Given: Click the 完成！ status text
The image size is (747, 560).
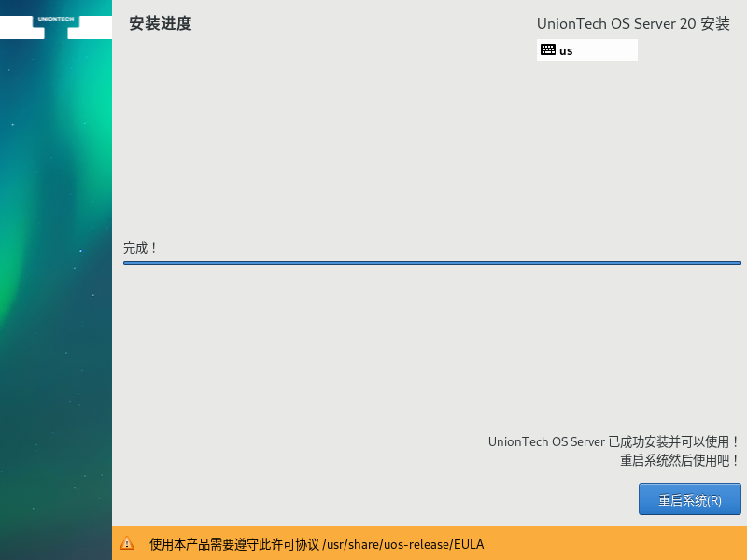Looking at the screenshot, I should pos(140,247).
